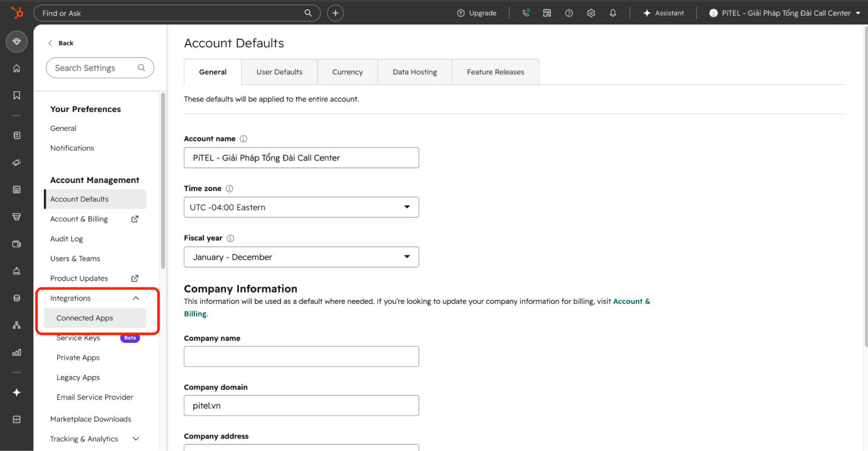Open the Service bell icon in rail
This screenshot has width=868, height=451.
[17, 271]
